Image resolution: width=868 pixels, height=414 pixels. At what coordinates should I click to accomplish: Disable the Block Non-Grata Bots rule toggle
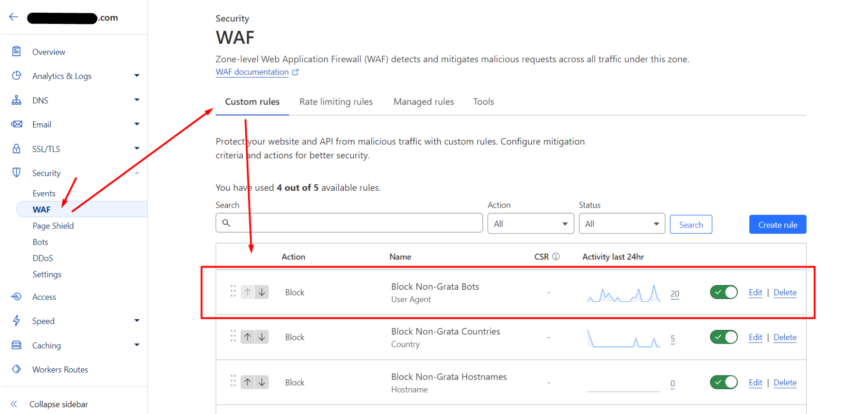tap(724, 292)
